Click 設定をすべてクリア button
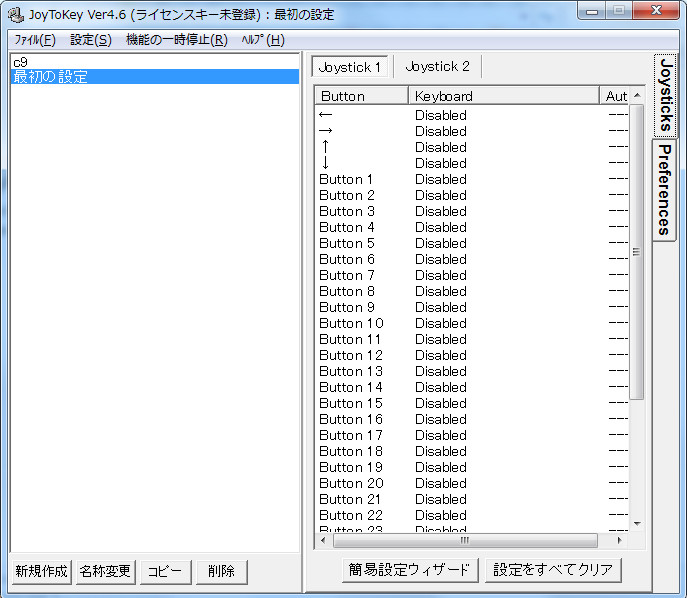The width and height of the screenshot is (687, 598). tap(553, 570)
